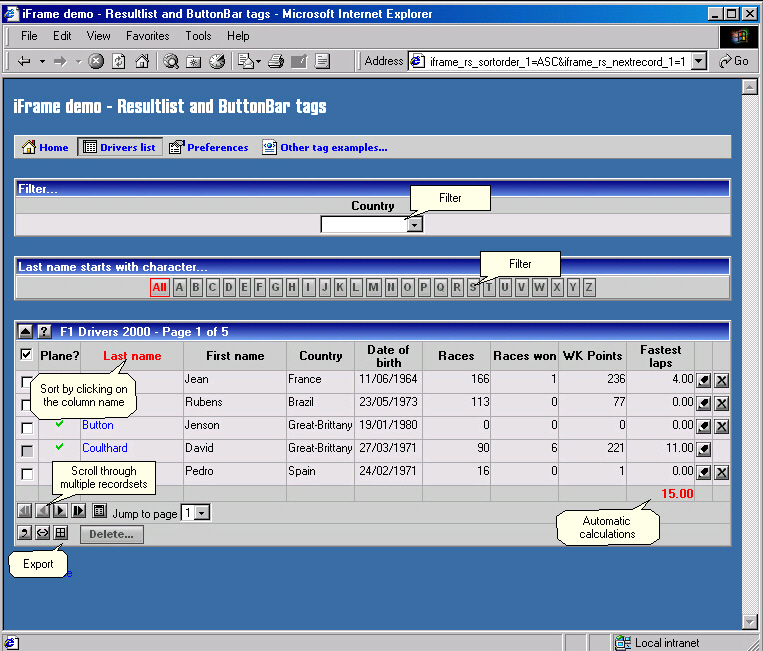Check the Button row checkbox
This screenshot has height=651, width=763.
point(27,428)
